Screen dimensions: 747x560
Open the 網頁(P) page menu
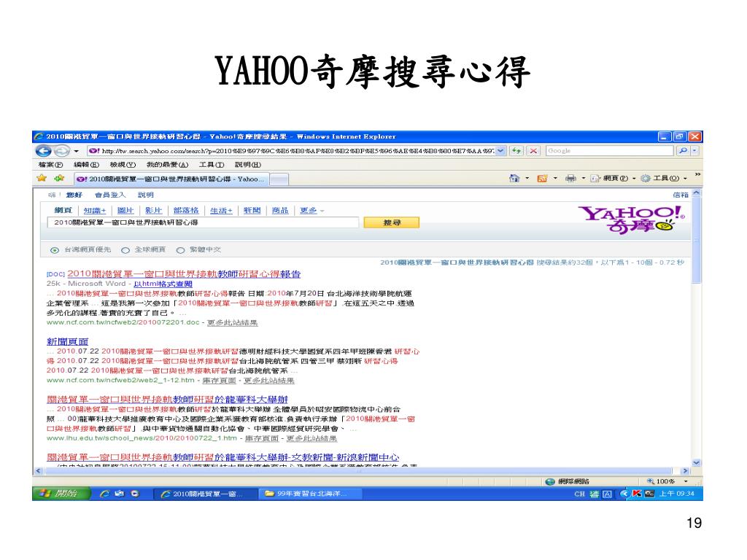click(x=613, y=178)
